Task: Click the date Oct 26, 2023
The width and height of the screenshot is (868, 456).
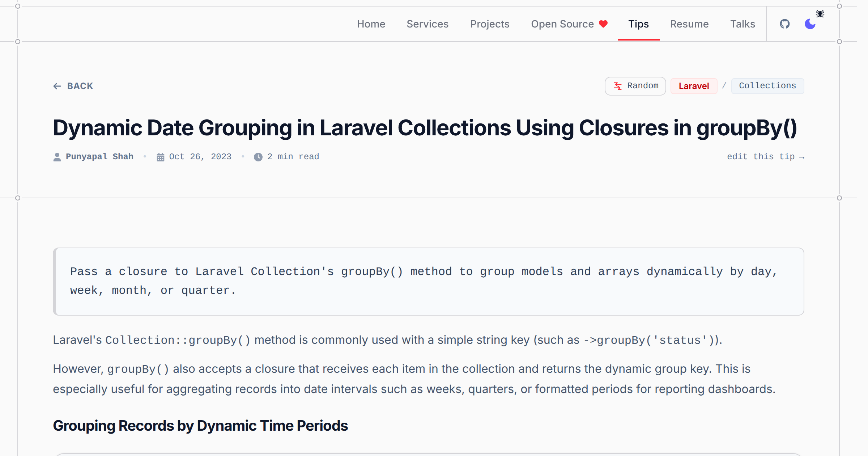Action: click(200, 157)
